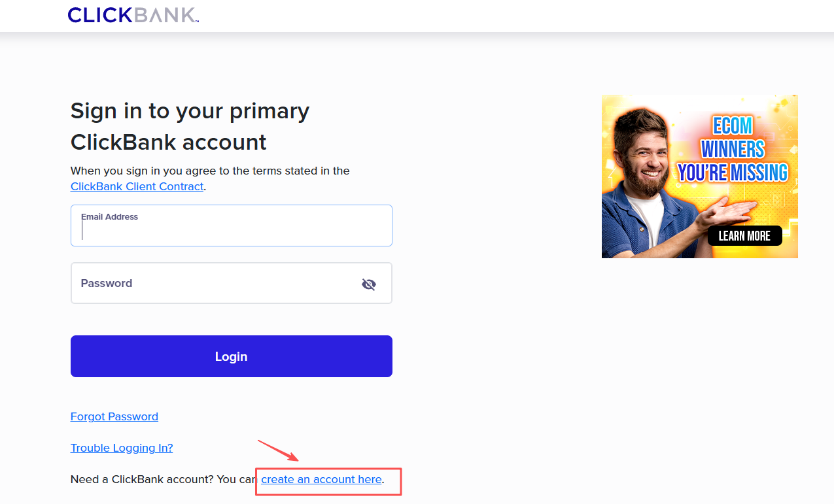Viewport: 834px width, 504px height.
Task: Click the Learn More label on the advertisement
Action: [744, 235]
